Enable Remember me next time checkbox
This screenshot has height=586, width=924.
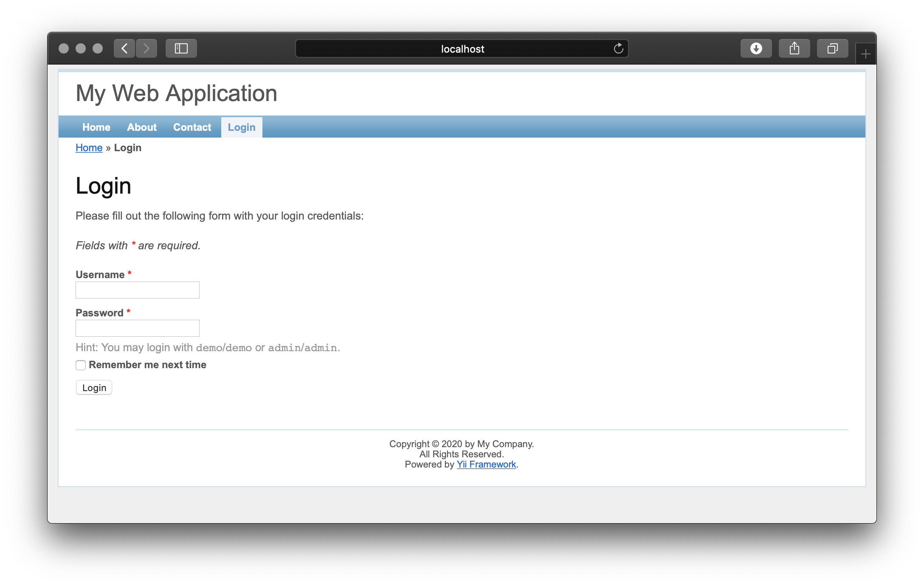(x=81, y=365)
